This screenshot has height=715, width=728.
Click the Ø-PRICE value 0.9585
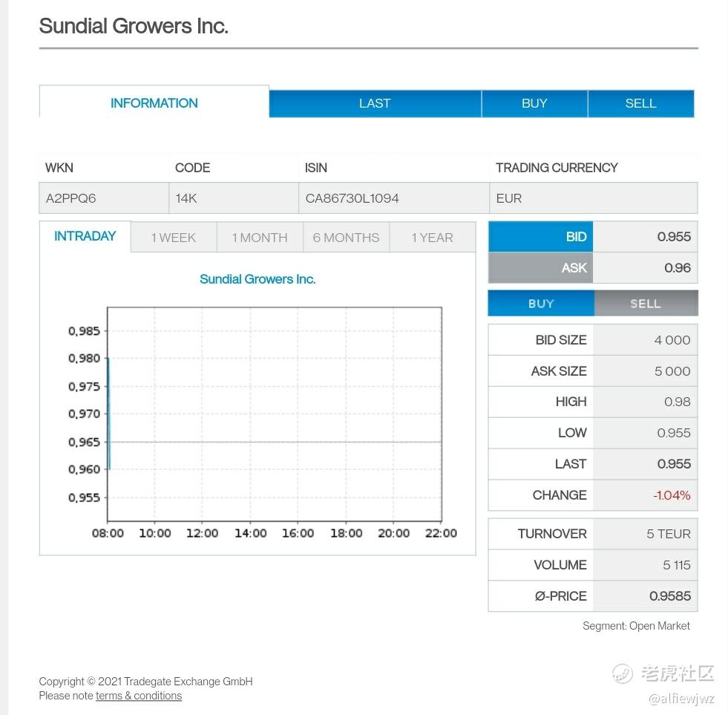(x=670, y=596)
